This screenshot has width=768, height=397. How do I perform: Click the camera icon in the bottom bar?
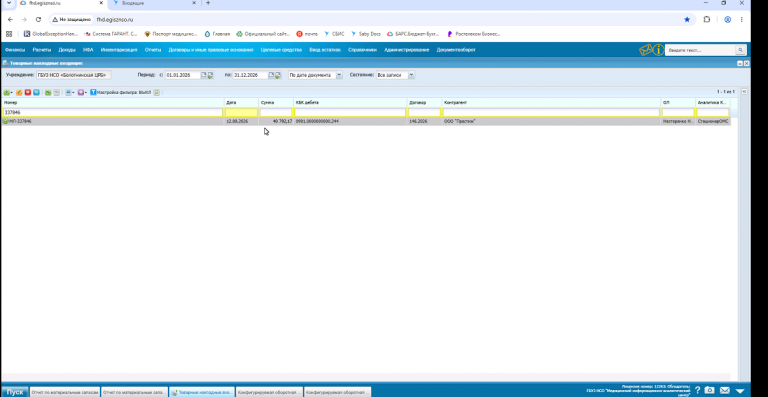pyautogui.click(x=709, y=390)
